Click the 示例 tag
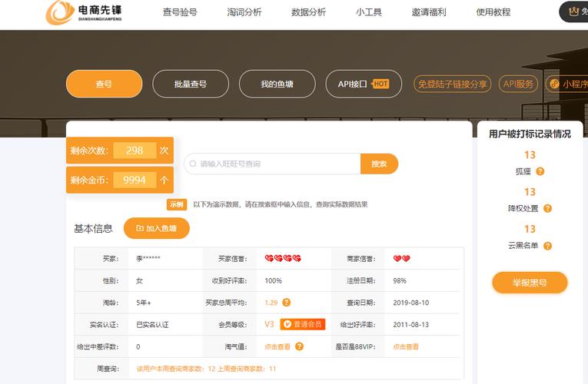Screen dimensions: 588x384 (177, 204)
